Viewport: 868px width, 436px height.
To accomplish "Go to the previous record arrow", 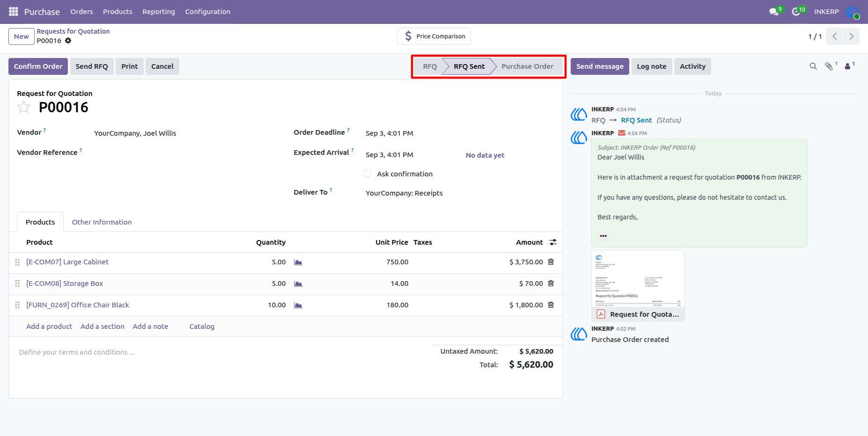I will click(835, 36).
